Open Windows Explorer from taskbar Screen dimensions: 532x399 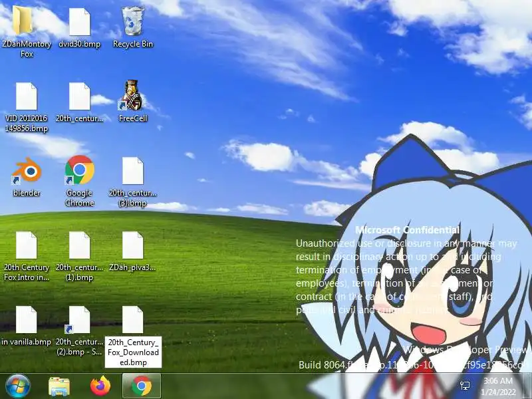pyautogui.click(x=59, y=386)
